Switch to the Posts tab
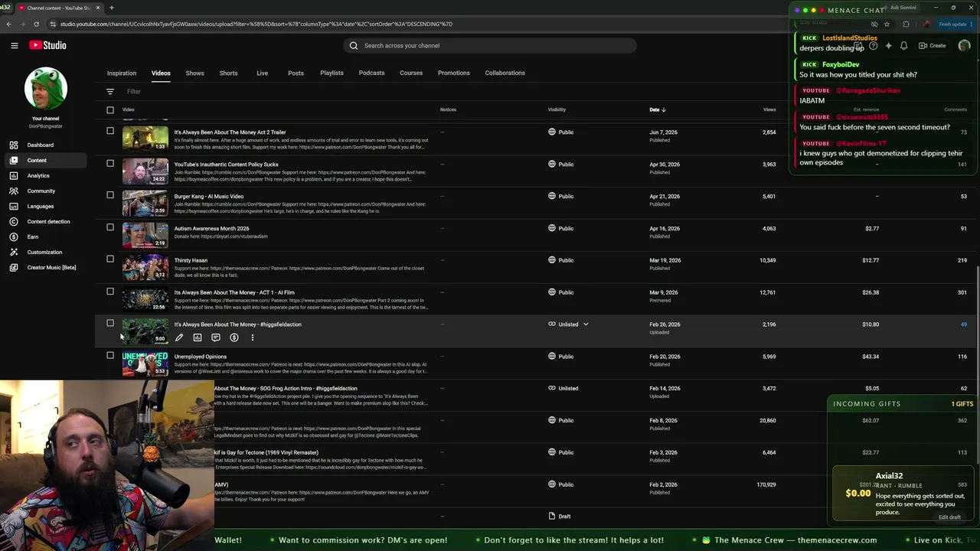980x551 pixels. [296, 73]
